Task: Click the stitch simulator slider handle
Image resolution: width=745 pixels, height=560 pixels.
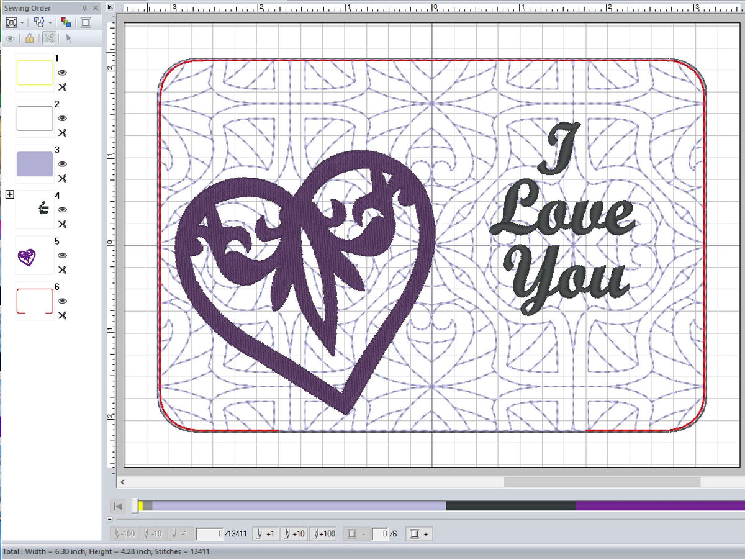Action: click(135, 506)
